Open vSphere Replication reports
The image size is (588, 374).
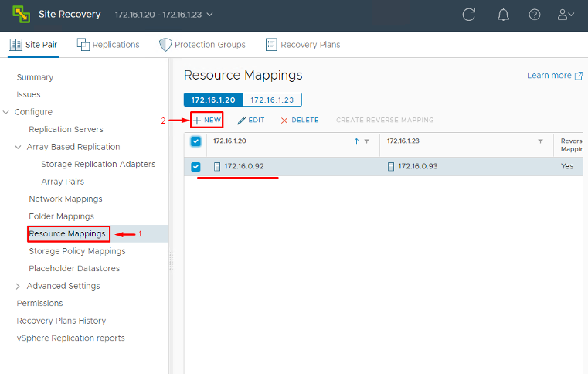[71, 338]
